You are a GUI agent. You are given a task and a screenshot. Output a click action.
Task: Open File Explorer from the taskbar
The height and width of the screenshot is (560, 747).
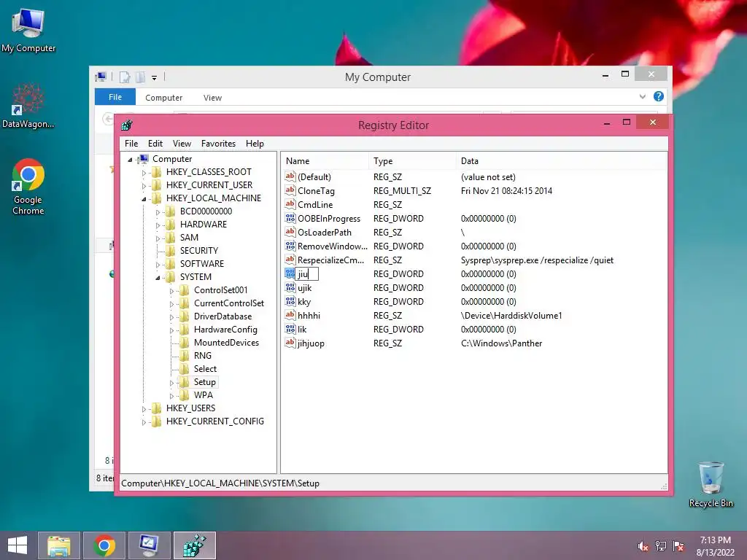[x=59, y=545]
